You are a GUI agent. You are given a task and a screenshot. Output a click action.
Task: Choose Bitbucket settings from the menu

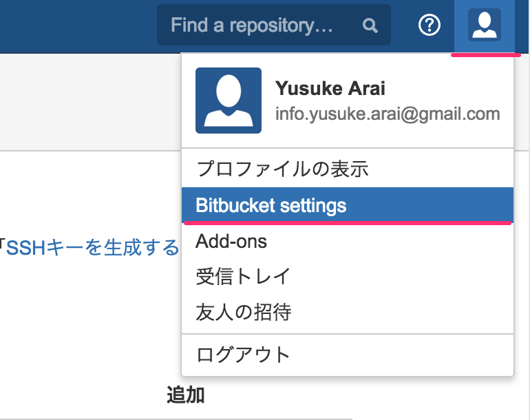(x=348, y=205)
